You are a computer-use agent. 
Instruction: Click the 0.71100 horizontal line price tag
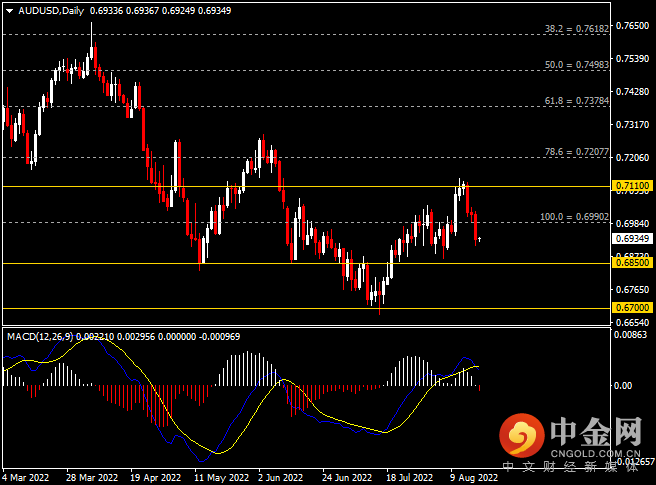[x=632, y=185]
